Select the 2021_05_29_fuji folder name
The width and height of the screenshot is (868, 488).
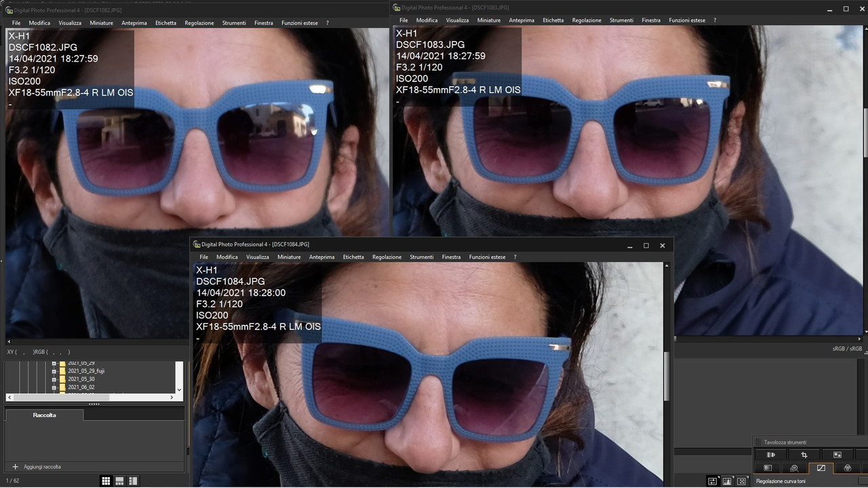click(87, 371)
